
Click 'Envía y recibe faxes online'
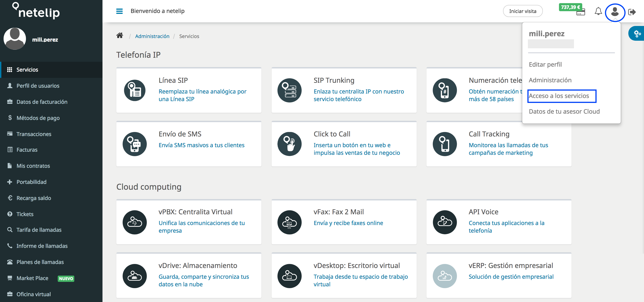pyautogui.click(x=348, y=223)
